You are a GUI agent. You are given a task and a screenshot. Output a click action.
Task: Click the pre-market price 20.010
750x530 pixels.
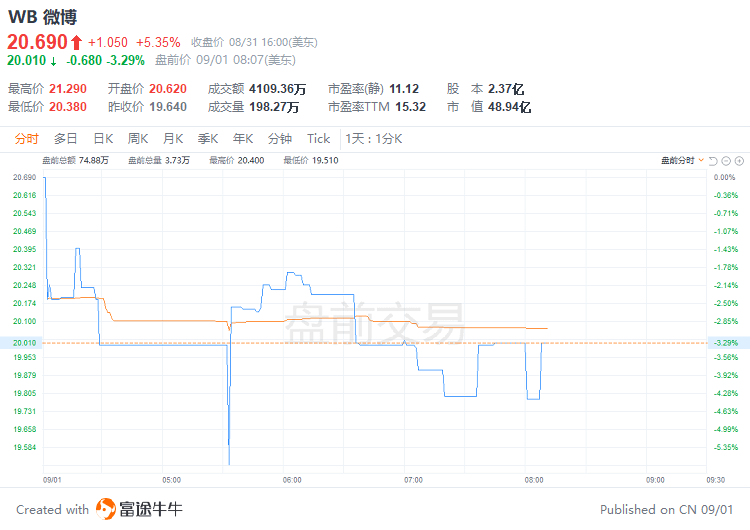click(x=27, y=60)
